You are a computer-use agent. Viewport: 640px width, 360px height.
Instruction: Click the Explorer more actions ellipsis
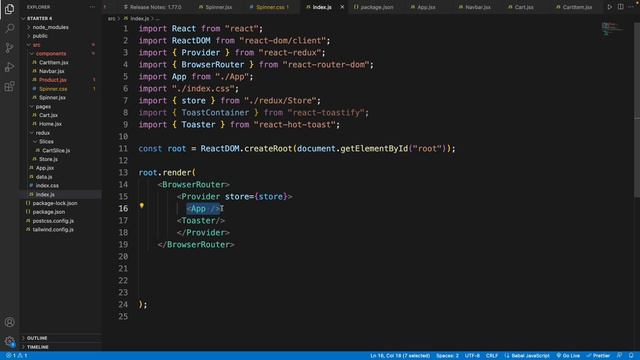pos(92,7)
